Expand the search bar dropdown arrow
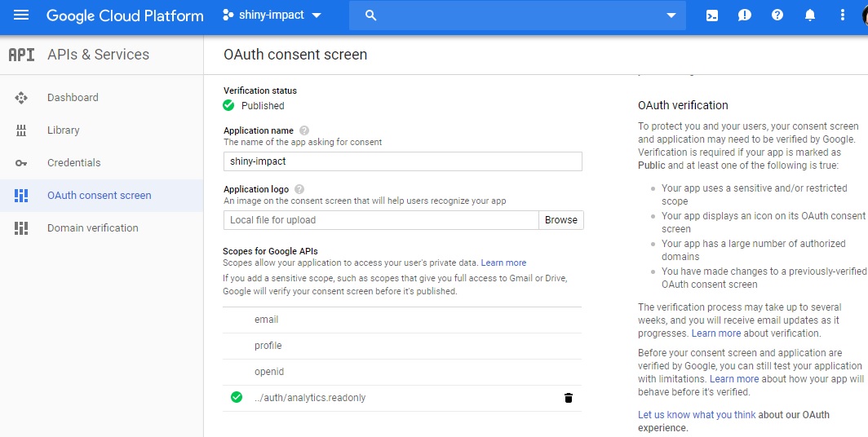This screenshot has width=868, height=437. point(671,15)
